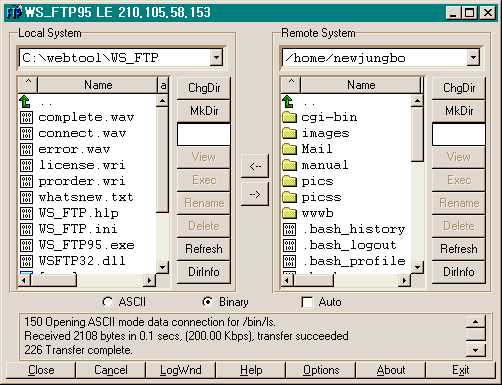Image resolution: width=502 pixels, height=385 pixels.
Task: Select the .bash_logout file icon
Action: (x=289, y=245)
